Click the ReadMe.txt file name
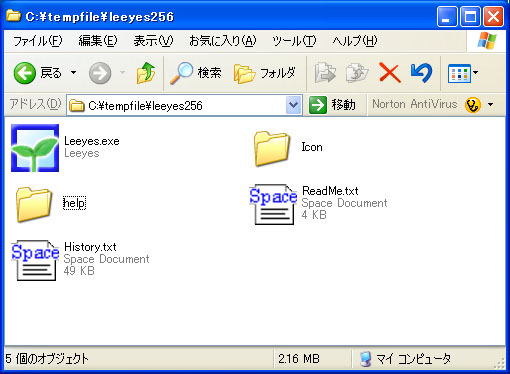The width and height of the screenshot is (510, 374). click(330, 191)
